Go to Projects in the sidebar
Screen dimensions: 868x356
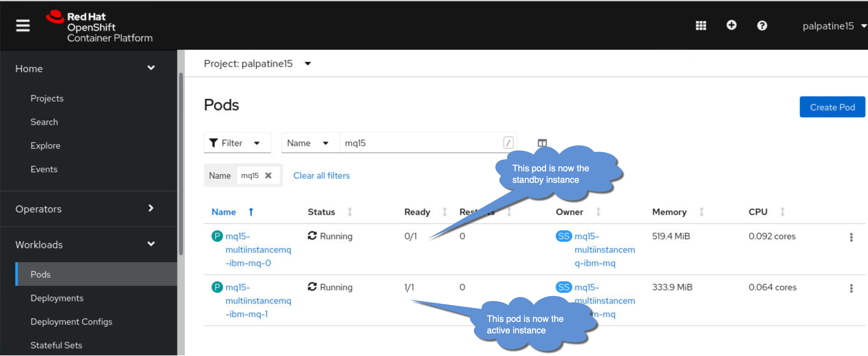(x=47, y=99)
